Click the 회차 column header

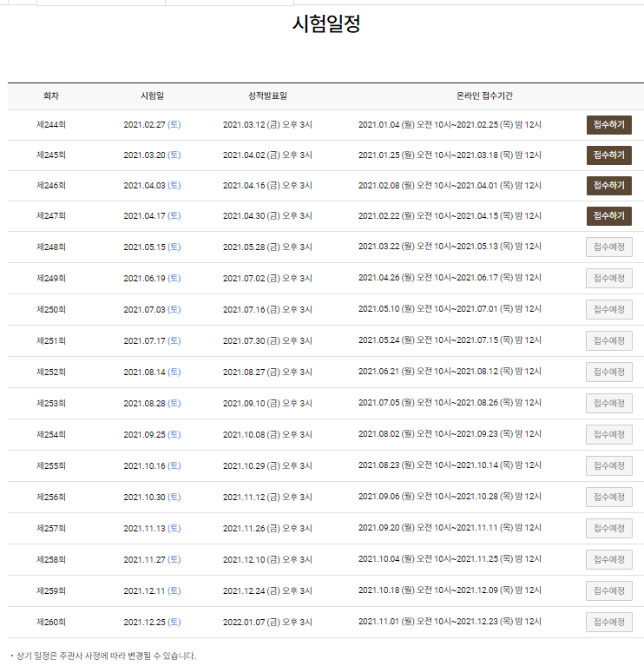[51, 96]
